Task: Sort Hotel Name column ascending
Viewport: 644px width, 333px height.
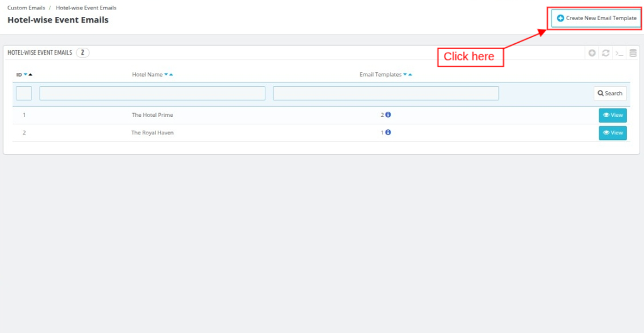Action: pos(171,75)
